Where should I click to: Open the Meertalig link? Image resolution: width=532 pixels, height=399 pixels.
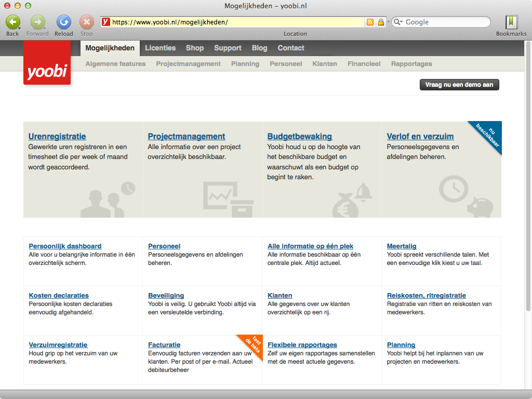click(x=402, y=246)
